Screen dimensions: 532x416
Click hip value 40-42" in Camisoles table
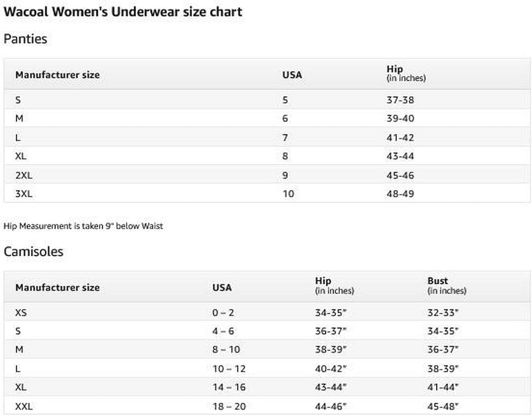pyautogui.click(x=331, y=369)
